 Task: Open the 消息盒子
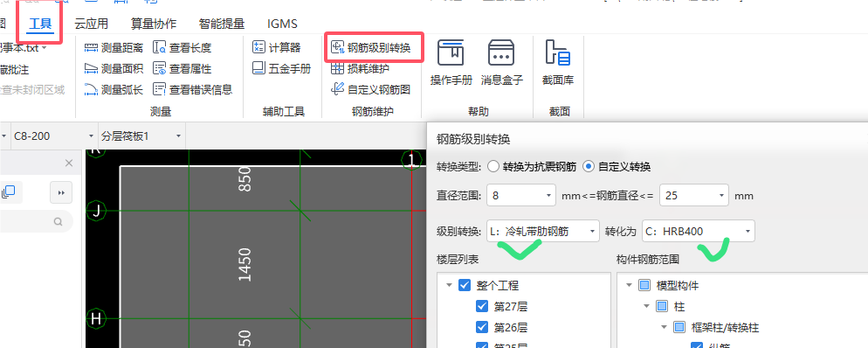click(501, 62)
